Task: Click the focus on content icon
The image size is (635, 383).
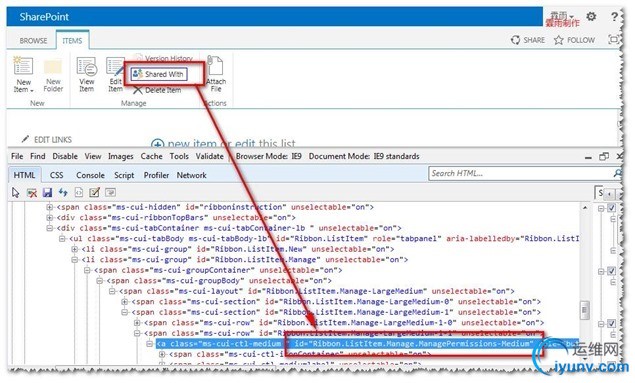Action: coord(613,39)
